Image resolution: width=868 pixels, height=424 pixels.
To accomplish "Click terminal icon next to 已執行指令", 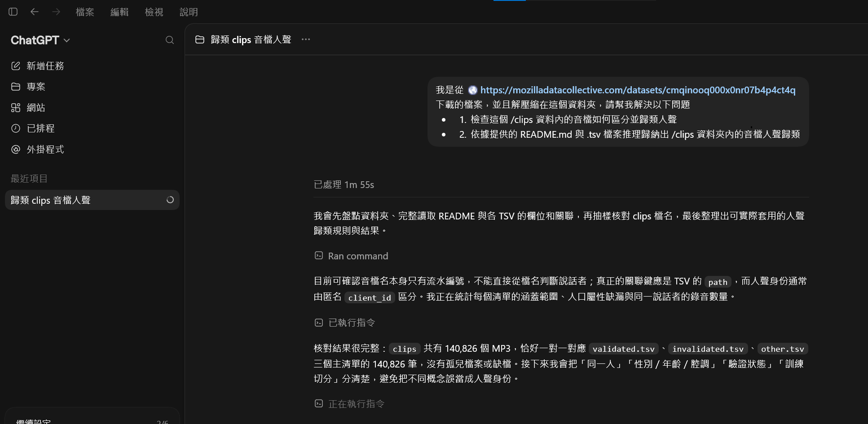I will (x=319, y=323).
